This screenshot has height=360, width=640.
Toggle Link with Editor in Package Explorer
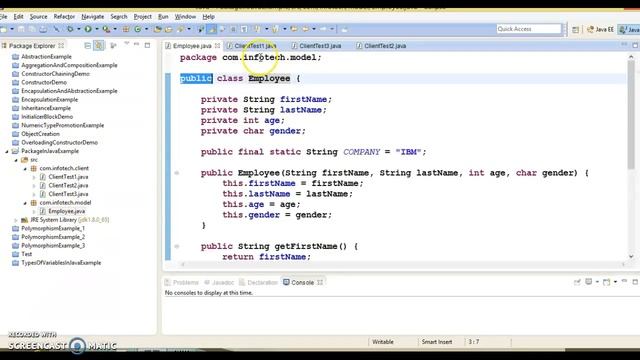click(x=99, y=45)
